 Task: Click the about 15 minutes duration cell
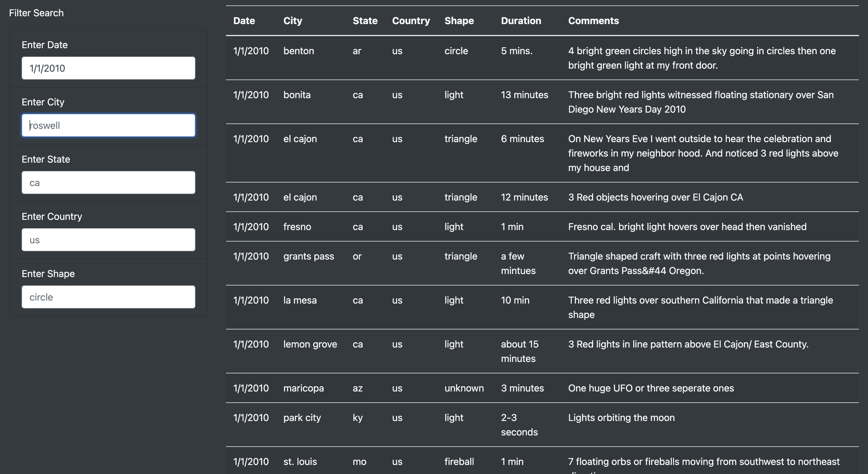point(520,351)
